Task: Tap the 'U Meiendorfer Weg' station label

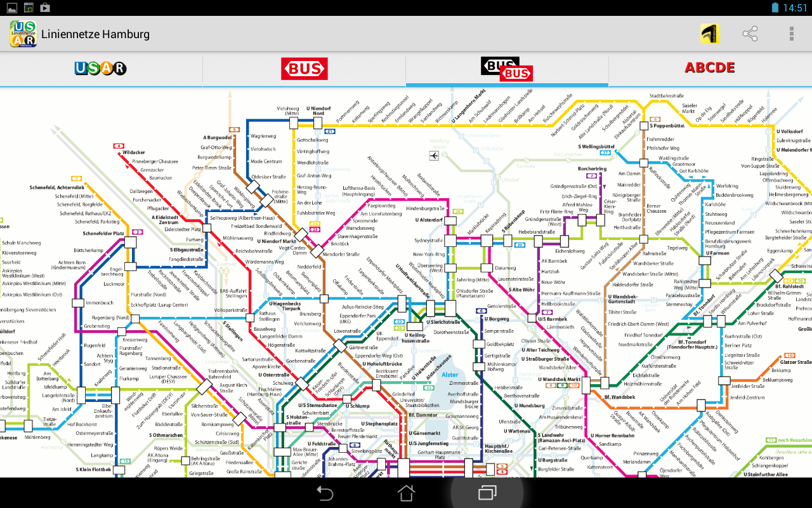Action: [794, 149]
